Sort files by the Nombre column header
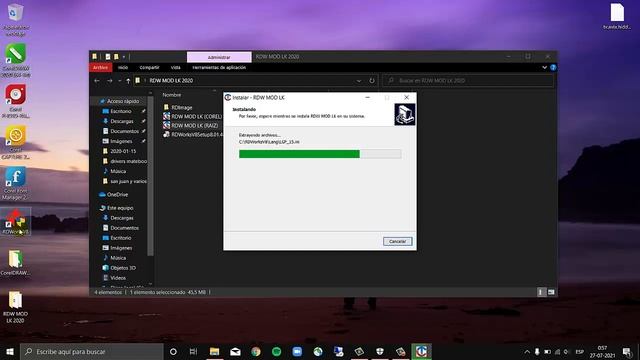This screenshot has height=360, width=640. click(172, 95)
